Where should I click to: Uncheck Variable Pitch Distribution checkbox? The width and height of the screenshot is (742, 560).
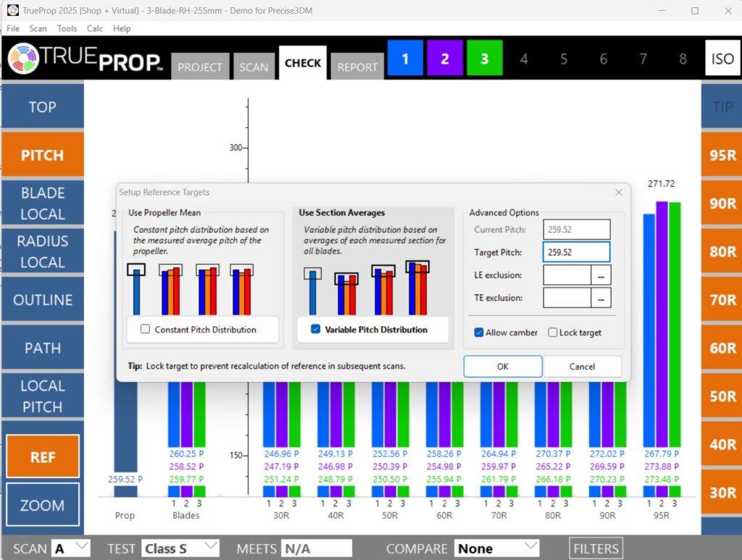click(315, 330)
